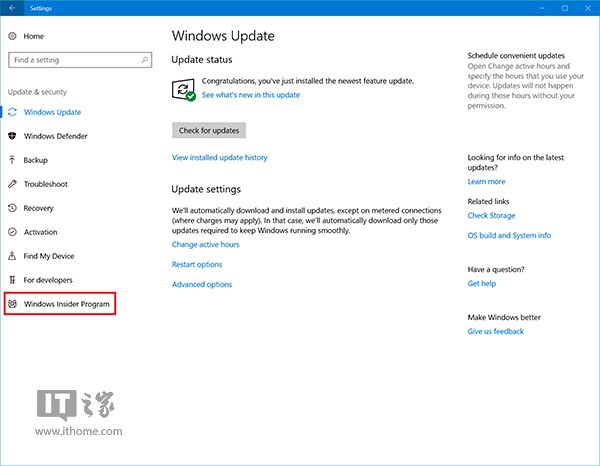
Task: Open the Activation page
Action: pyautogui.click(x=41, y=232)
